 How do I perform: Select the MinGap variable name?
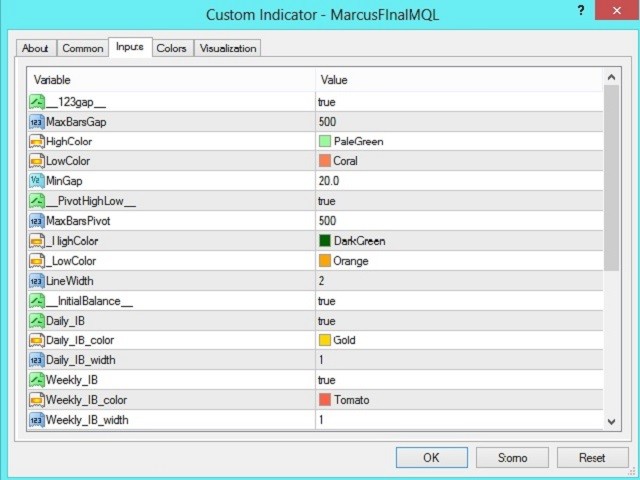coord(64,180)
